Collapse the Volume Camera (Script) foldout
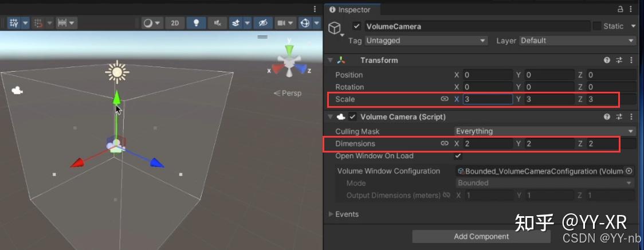644x250 pixels. click(330, 117)
